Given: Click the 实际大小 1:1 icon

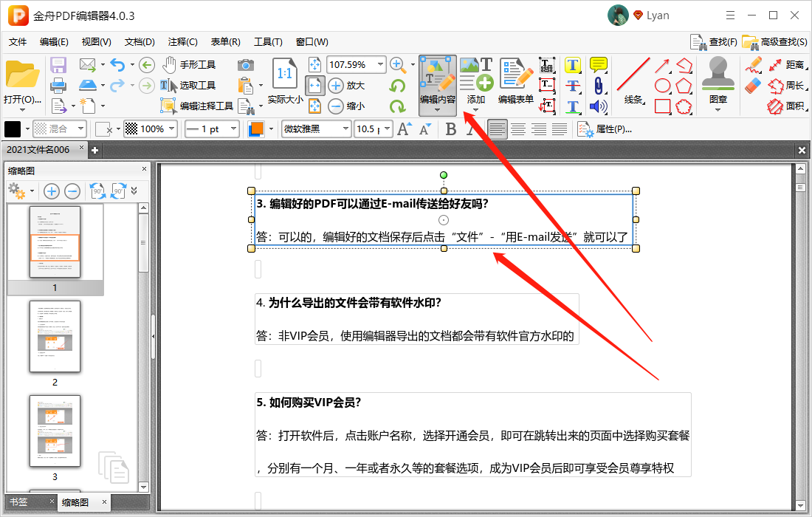Looking at the screenshot, I should 285,74.
